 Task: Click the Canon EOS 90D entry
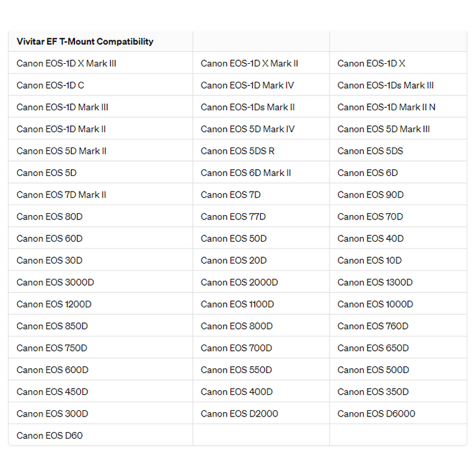(x=371, y=195)
